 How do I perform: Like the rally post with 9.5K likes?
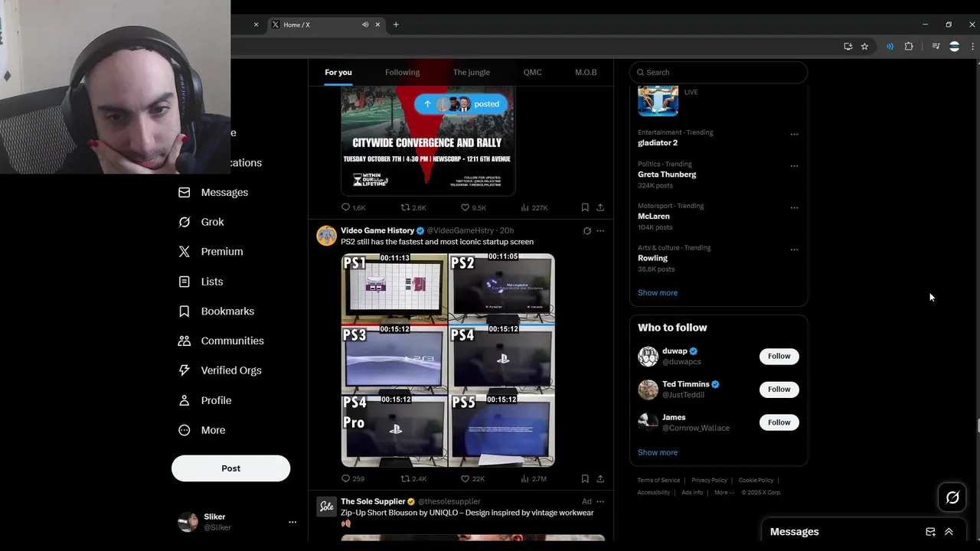[x=473, y=207]
